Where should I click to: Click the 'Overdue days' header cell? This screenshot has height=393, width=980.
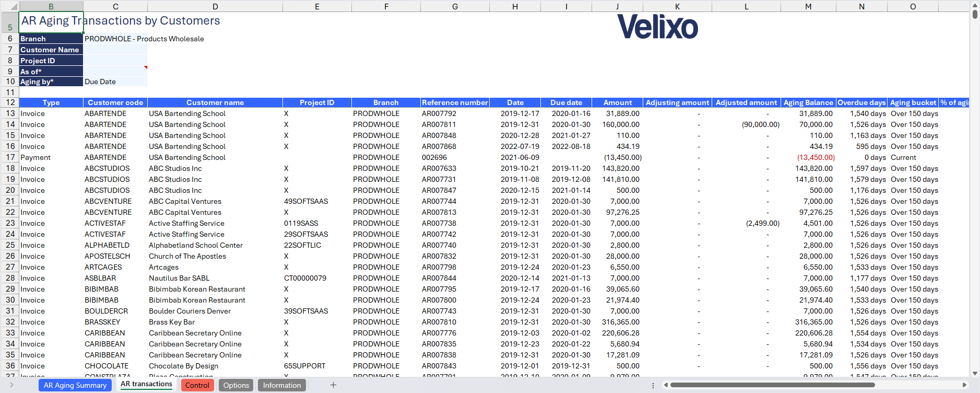click(861, 102)
